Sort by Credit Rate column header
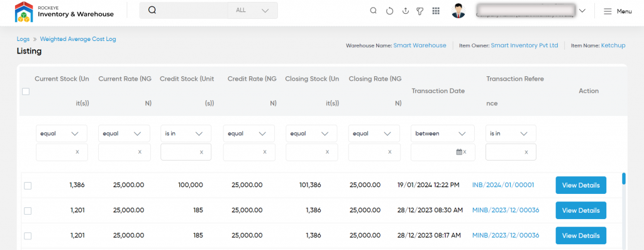This screenshot has height=250, width=644. tap(252, 91)
